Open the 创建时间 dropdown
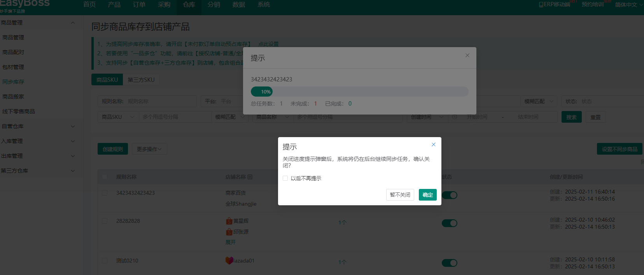Viewport: 644px width, 275px height. click(427, 117)
